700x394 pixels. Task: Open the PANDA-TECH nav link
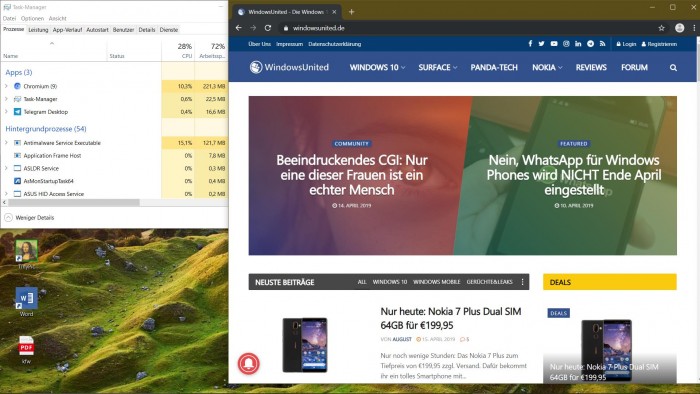[494, 67]
